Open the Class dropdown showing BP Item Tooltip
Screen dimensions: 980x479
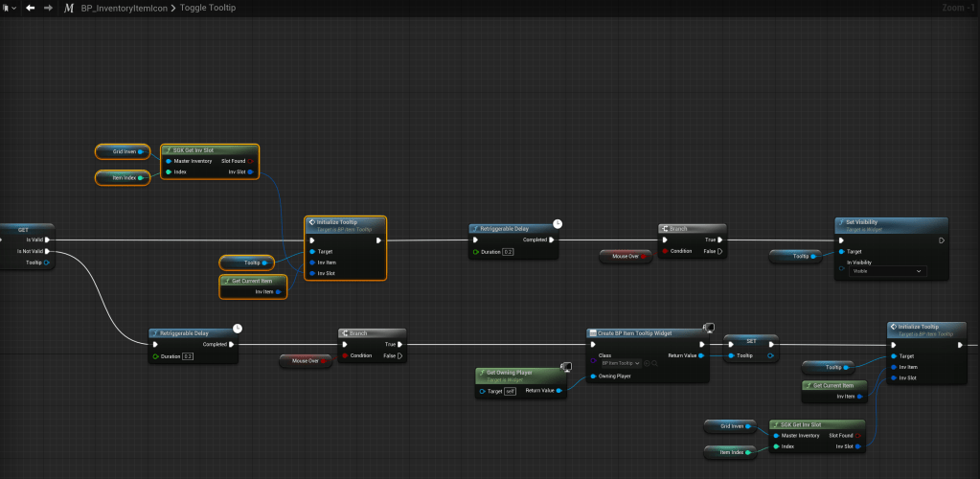[619, 363]
